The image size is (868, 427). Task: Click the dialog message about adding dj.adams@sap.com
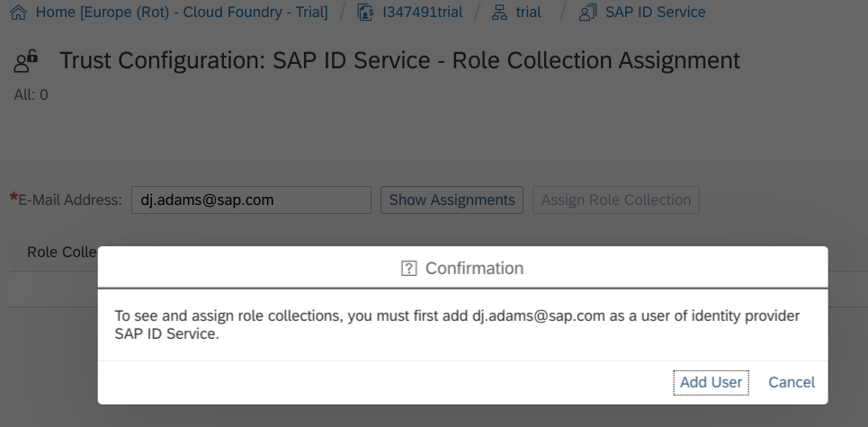point(457,325)
